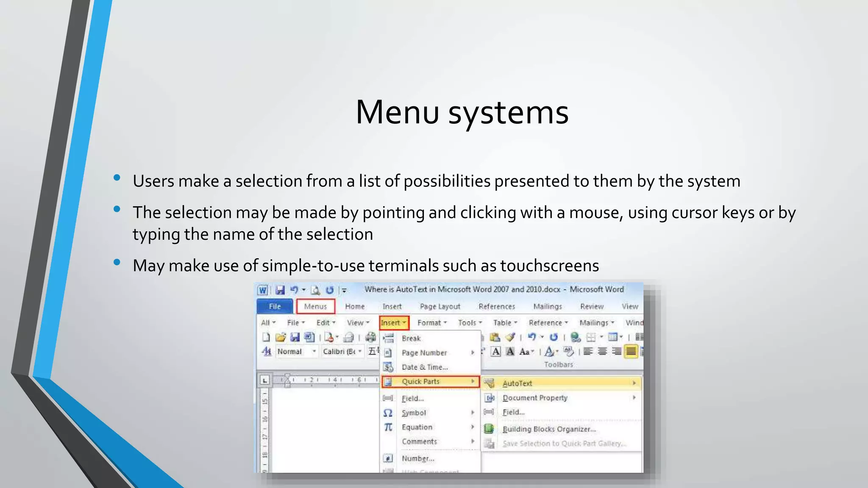Choose Date & Time... menu entry

[x=431, y=367]
